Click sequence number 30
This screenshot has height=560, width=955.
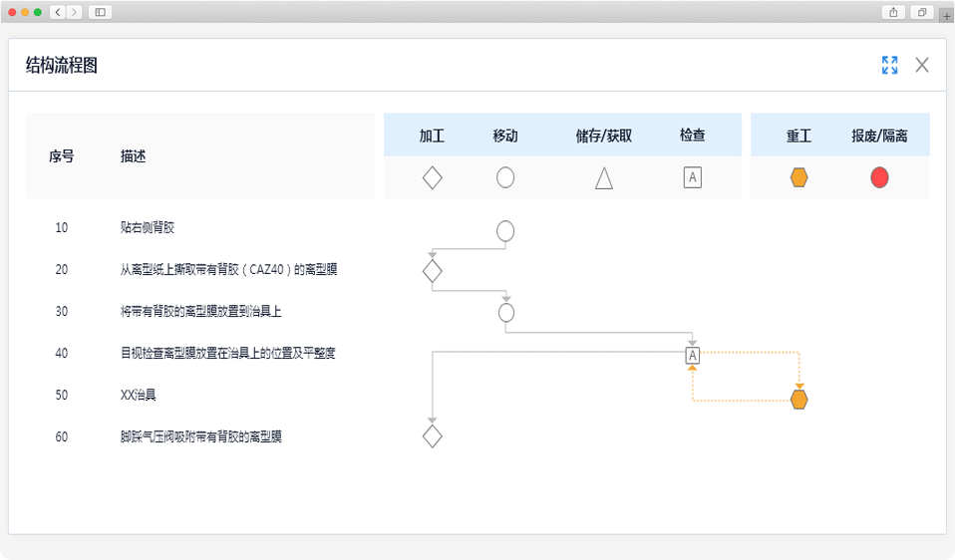click(62, 312)
